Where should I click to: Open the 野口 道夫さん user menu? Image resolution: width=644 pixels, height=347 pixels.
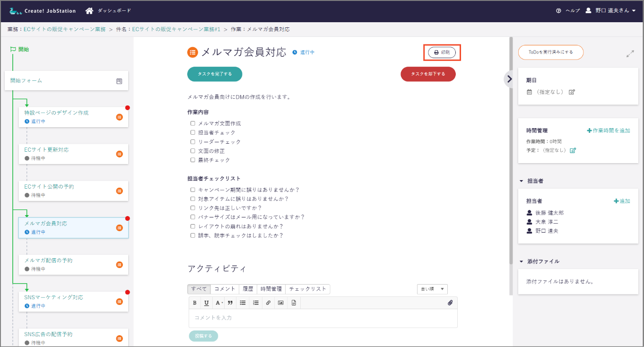coord(610,11)
